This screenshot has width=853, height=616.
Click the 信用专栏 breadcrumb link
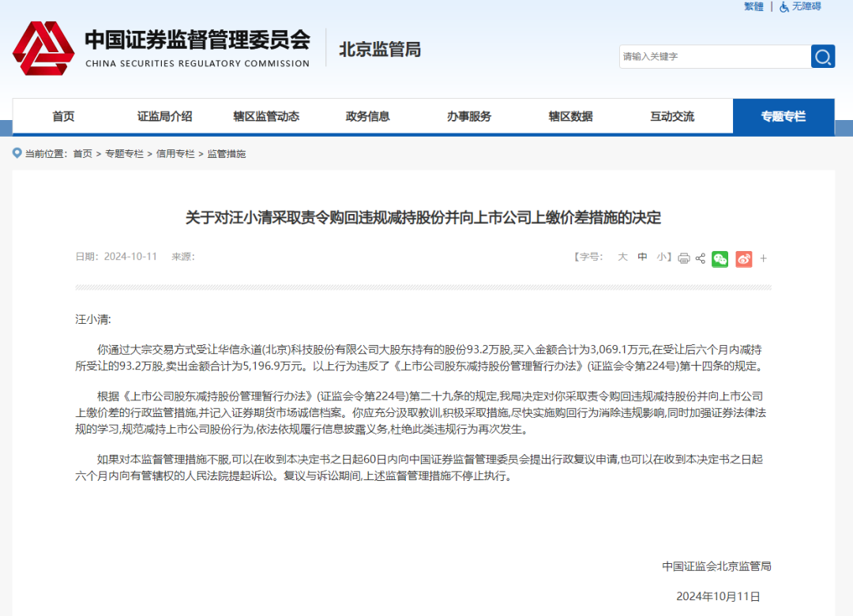[x=174, y=153]
